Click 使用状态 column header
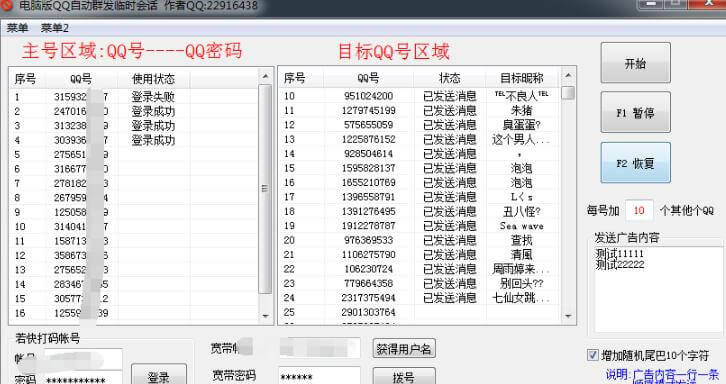This screenshot has width=726, height=384. (153, 79)
